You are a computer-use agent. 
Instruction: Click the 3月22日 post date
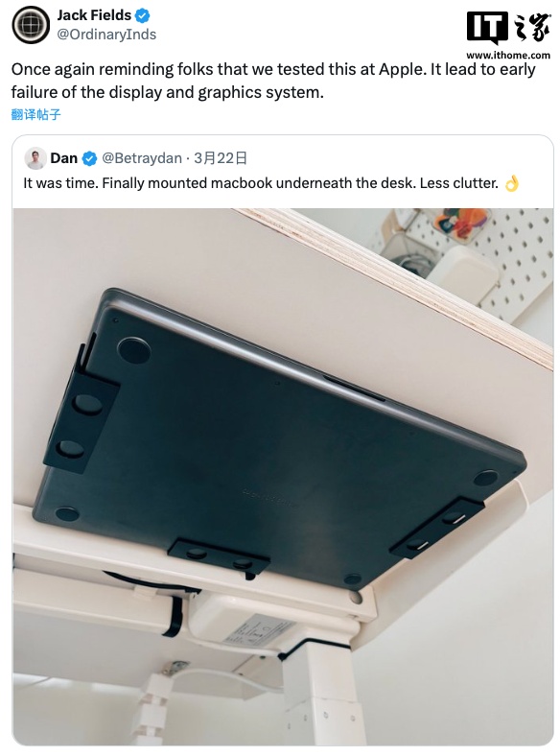click(221, 158)
